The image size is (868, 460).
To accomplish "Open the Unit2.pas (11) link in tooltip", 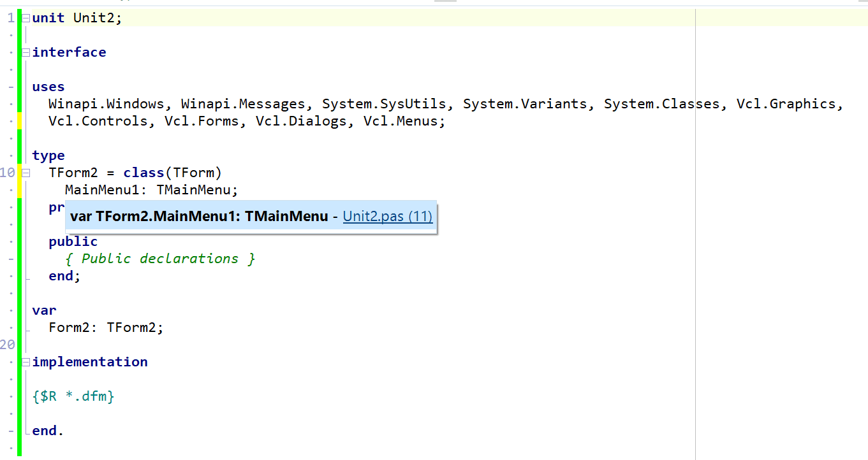I will click(388, 217).
